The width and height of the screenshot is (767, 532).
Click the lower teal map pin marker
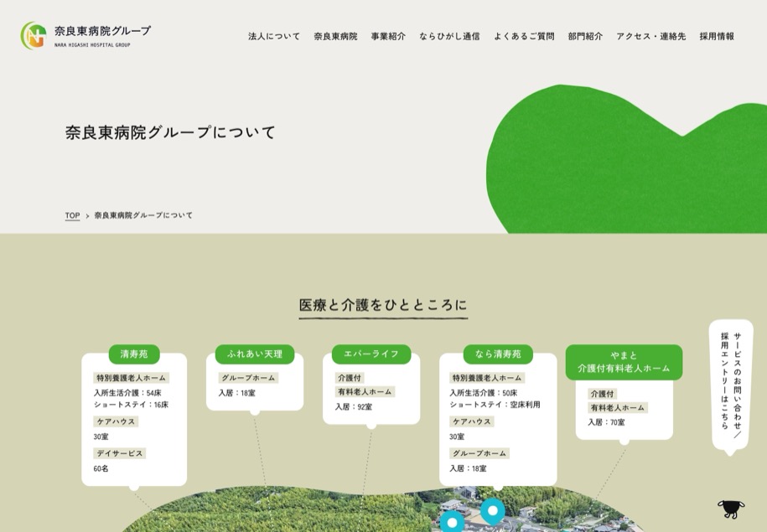tap(452, 522)
